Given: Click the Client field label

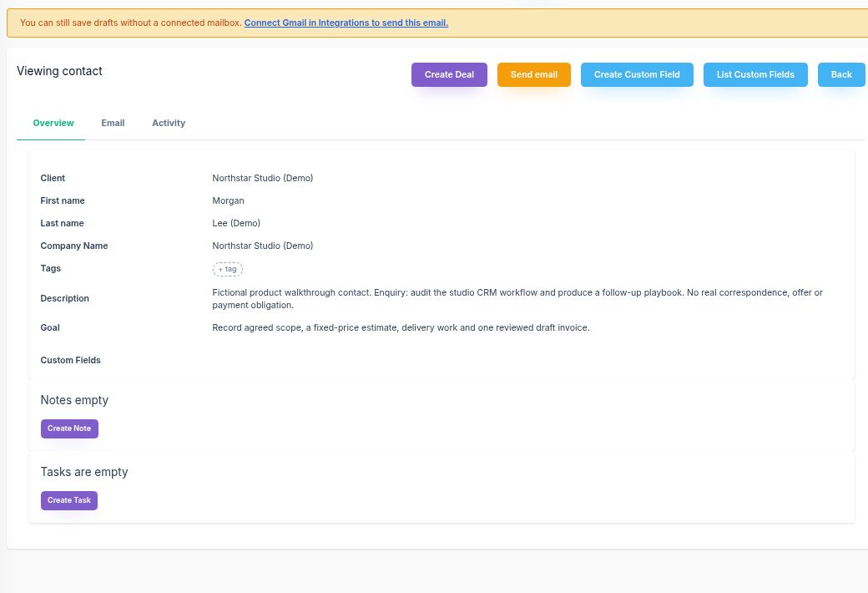Looking at the screenshot, I should (x=53, y=178).
